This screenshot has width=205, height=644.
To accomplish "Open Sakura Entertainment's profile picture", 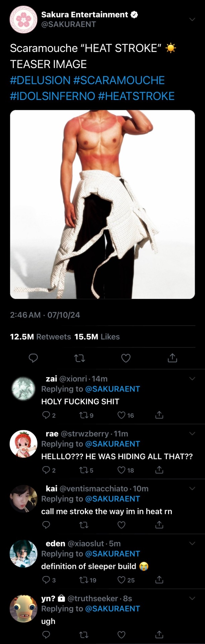I will tap(23, 19).
